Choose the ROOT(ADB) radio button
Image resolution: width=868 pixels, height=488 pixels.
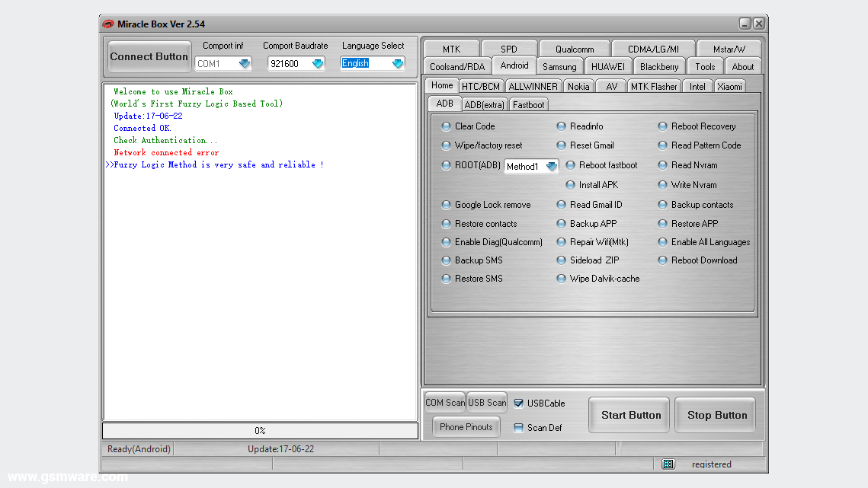446,165
